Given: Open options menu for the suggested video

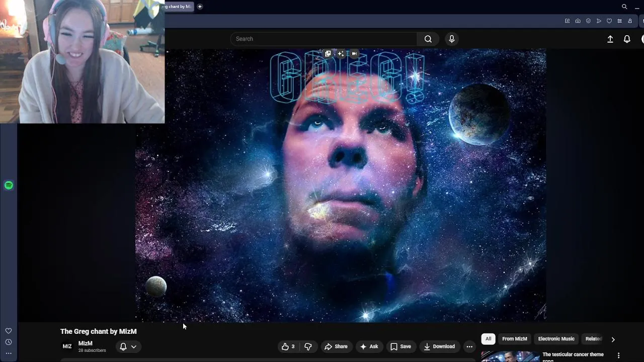Looking at the screenshot, I should (x=618, y=355).
